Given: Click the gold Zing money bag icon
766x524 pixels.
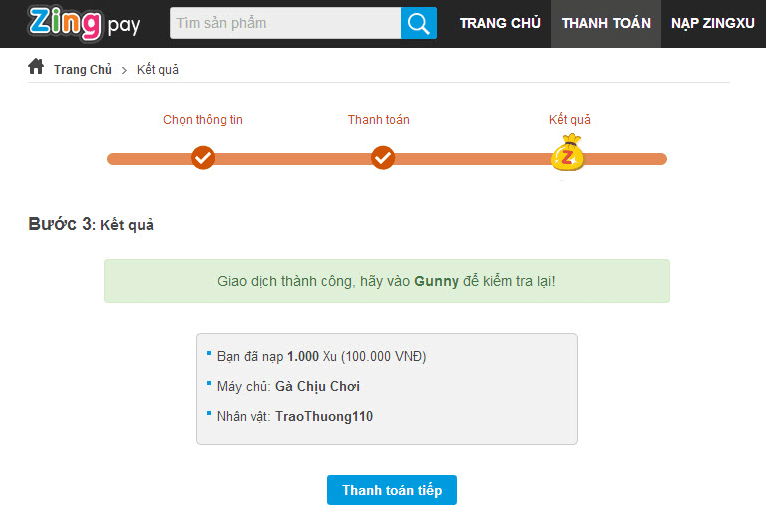Looking at the screenshot, I should (567, 153).
